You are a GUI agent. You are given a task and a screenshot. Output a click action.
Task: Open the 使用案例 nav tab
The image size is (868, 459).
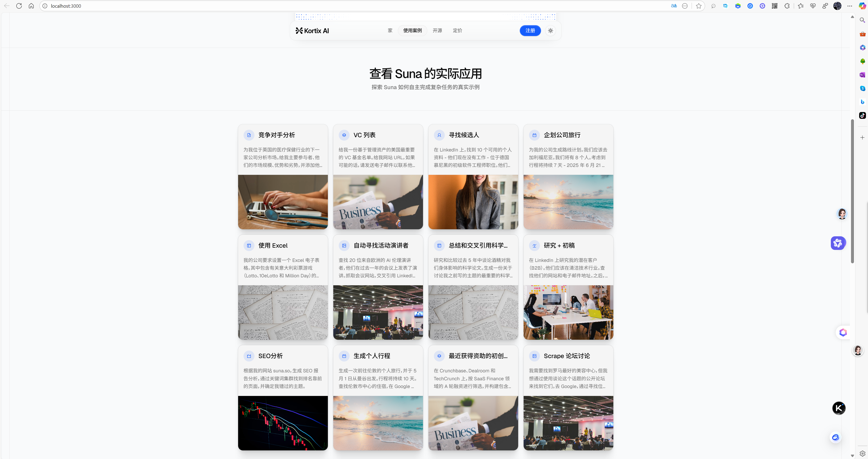412,31
